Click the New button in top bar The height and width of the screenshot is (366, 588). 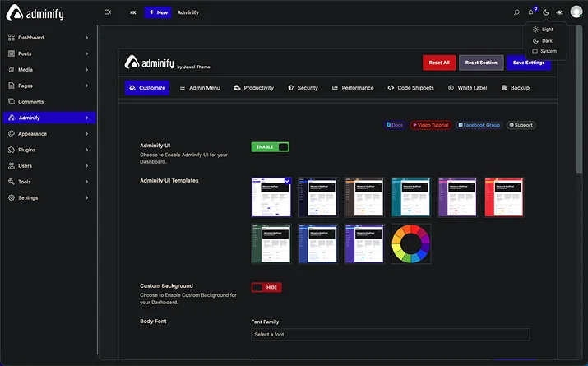pos(158,12)
